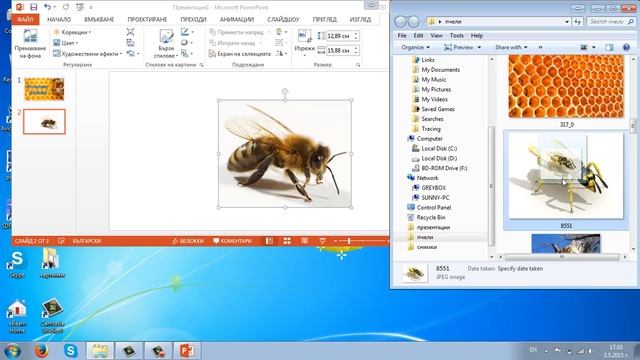
Task: Click the Change Picture icon
Action: tap(130, 43)
